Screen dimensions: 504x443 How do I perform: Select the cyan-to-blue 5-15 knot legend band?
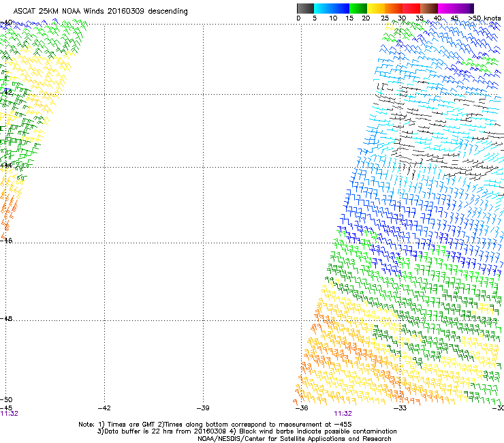pos(332,8)
